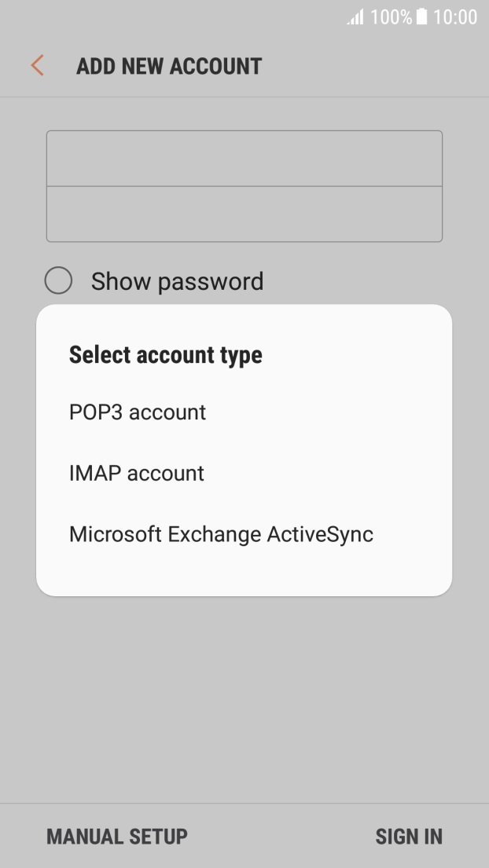The height and width of the screenshot is (868, 489).
Task: Click the email address input field
Action: (x=244, y=158)
